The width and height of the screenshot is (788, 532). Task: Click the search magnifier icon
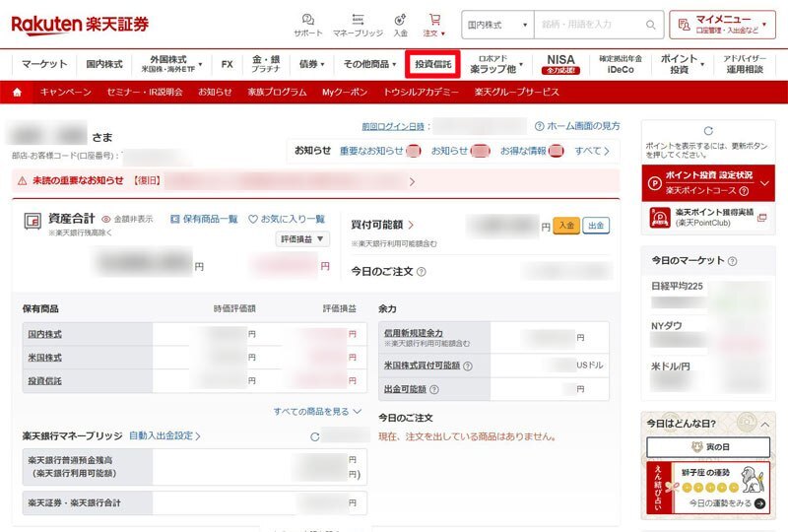pos(651,25)
